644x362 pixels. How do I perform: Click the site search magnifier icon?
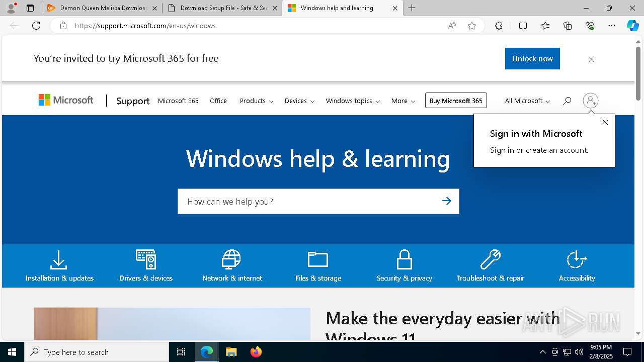coord(567,101)
